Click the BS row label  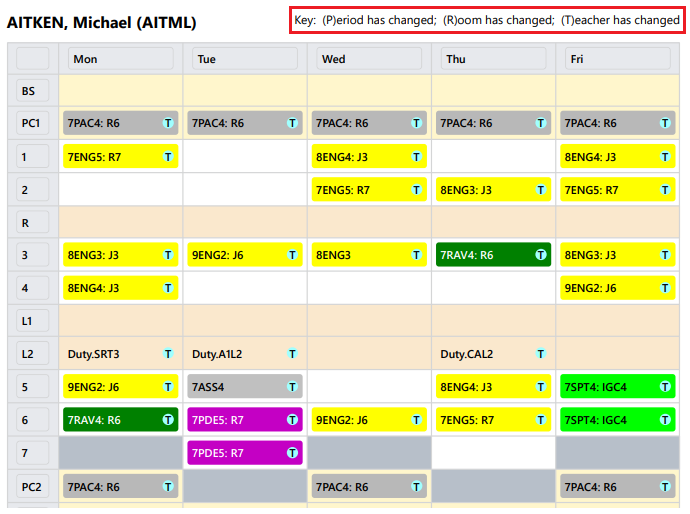[32, 91]
